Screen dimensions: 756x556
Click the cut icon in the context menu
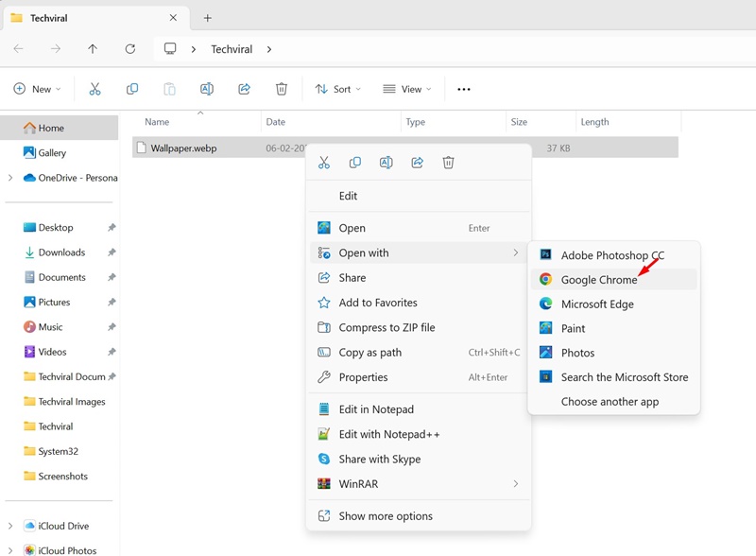[324, 163]
